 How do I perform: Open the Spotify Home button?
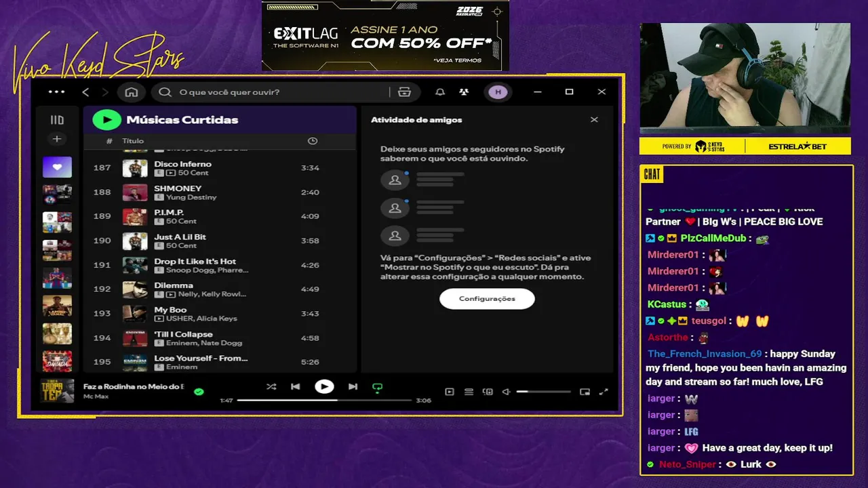132,92
